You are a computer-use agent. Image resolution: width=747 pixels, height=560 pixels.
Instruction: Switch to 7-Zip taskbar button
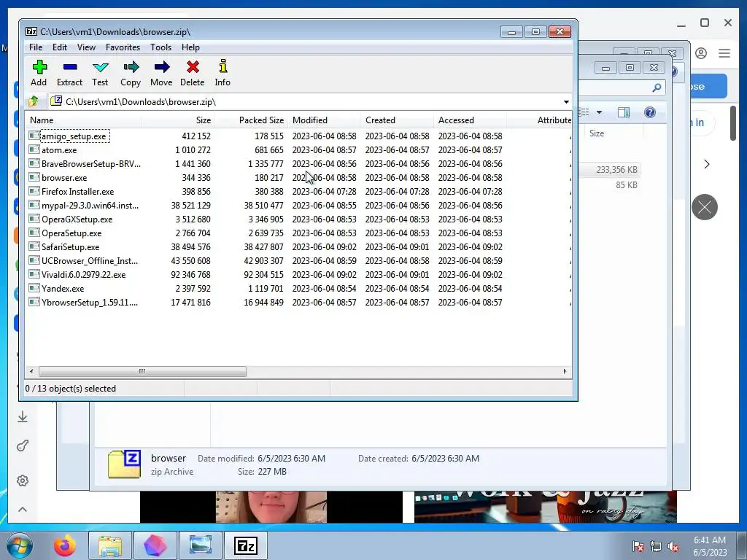246,545
